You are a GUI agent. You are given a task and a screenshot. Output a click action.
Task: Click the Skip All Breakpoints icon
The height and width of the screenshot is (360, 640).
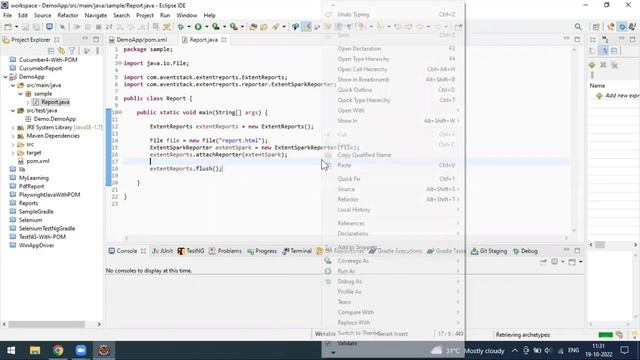[x=62, y=27]
